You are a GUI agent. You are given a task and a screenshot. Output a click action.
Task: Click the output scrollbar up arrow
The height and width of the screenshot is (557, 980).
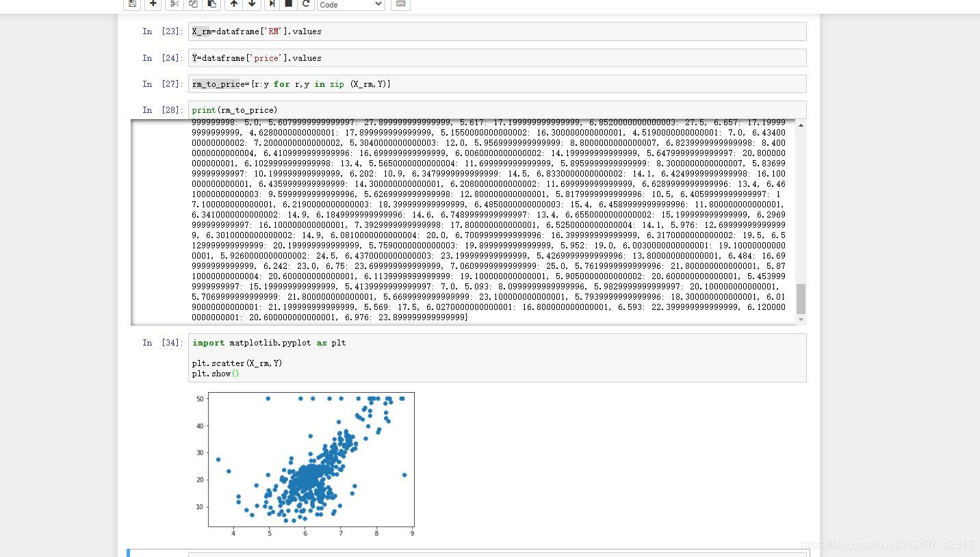(801, 125)
